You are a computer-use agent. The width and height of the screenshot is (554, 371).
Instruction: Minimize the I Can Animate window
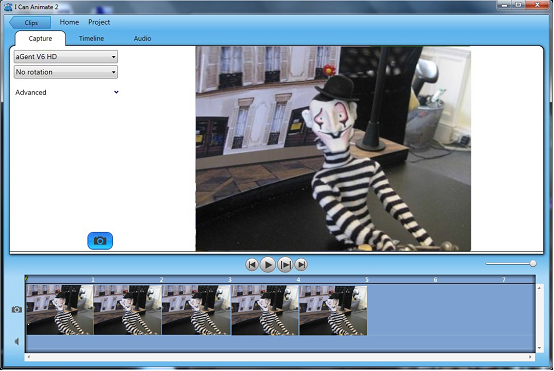point(504,5)
